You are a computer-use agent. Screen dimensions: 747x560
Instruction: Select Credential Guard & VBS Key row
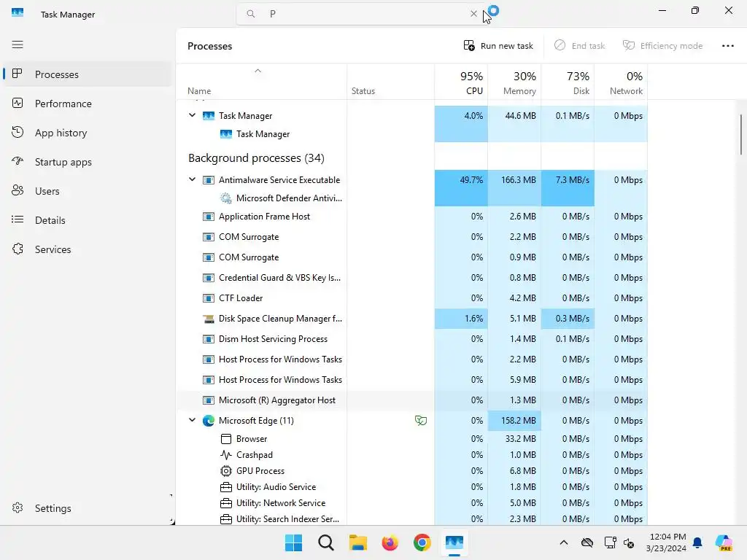click(413, 278)
